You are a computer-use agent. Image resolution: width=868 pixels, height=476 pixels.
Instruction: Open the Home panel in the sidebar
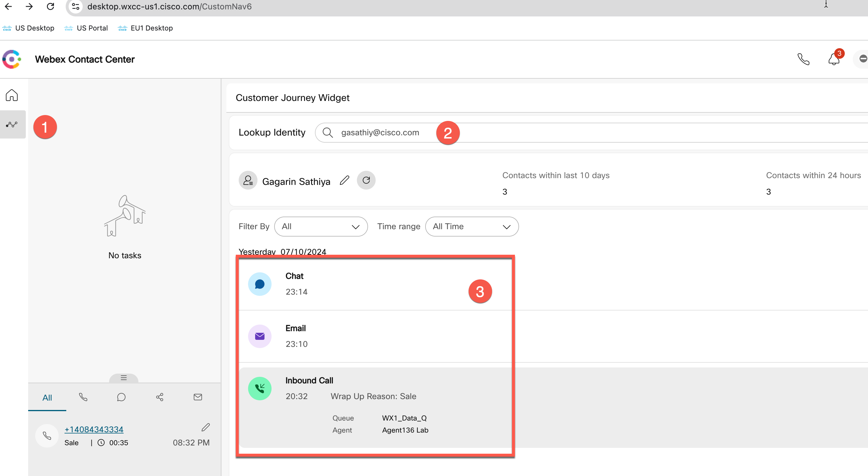click(x=12, y=95)
